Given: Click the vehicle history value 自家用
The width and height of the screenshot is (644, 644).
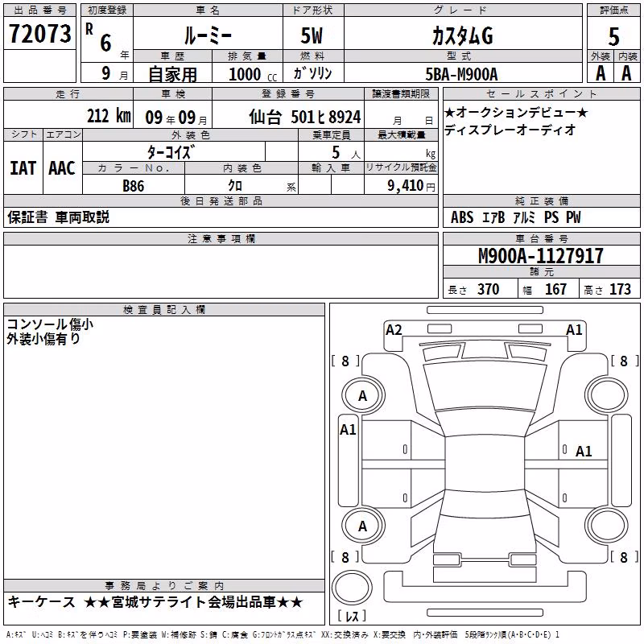Looking at the screenshot, I should pyautogui.click(x=172, y=74).
